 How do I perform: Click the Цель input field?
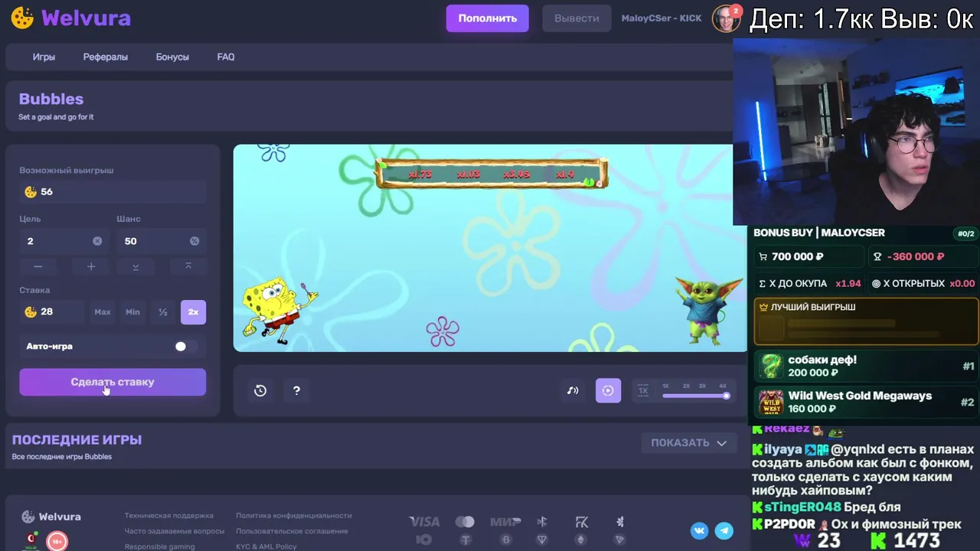(x=64, y=241)
